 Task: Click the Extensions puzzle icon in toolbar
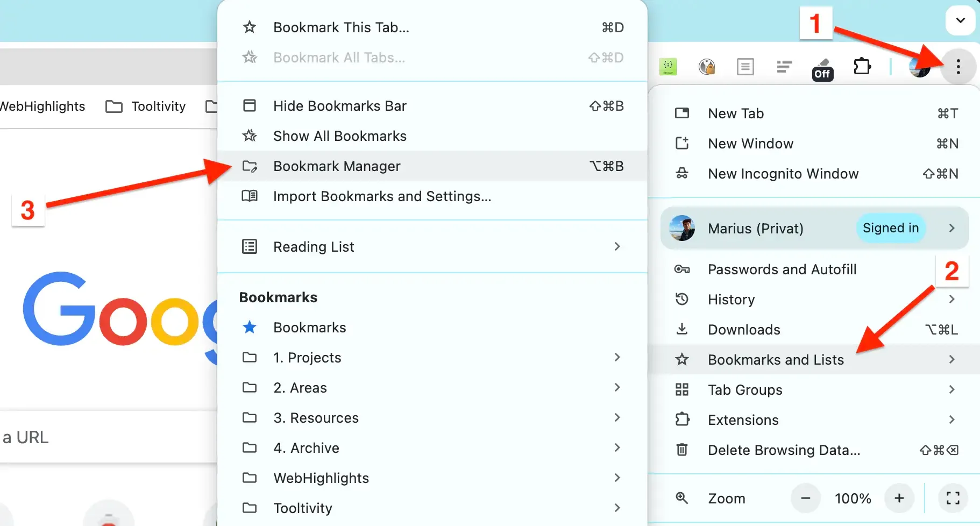click(x=862, y=67)
